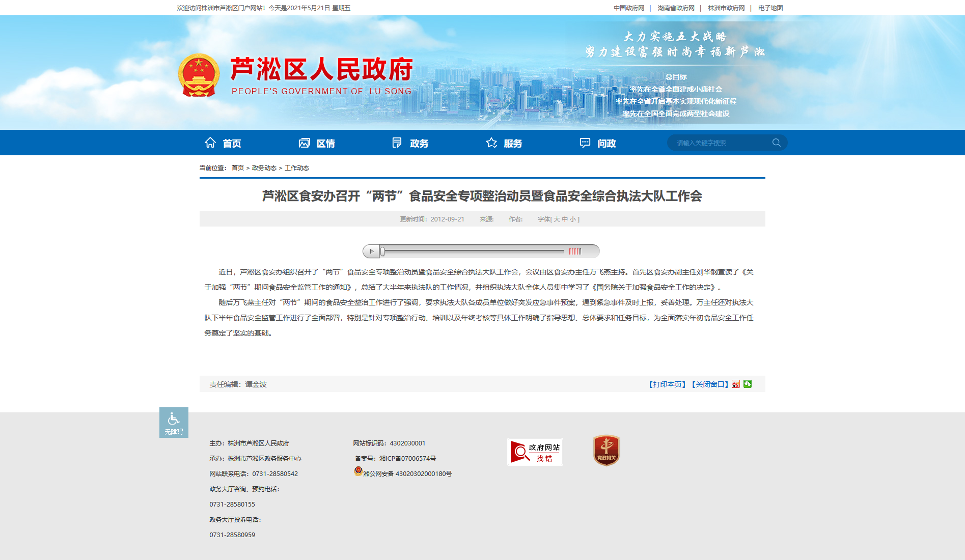
Task: Click the document icon beside 政务
Action: point(397,143)
